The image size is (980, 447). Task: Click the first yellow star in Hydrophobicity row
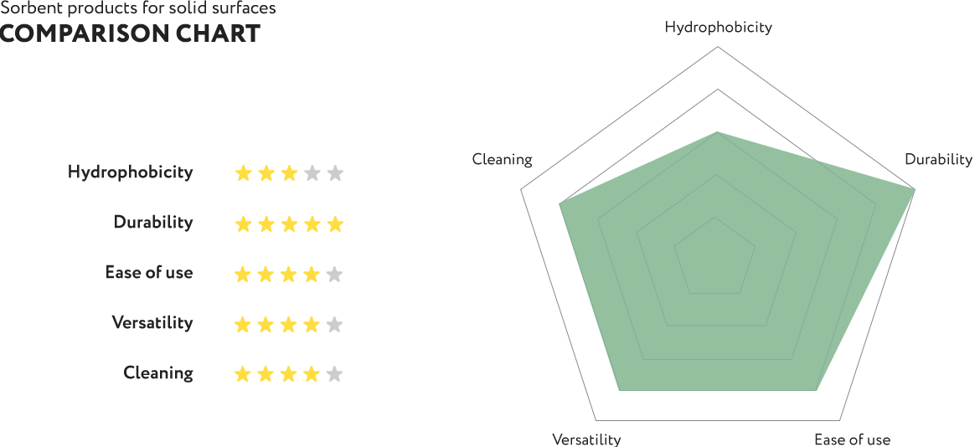(x=243, y=173)
